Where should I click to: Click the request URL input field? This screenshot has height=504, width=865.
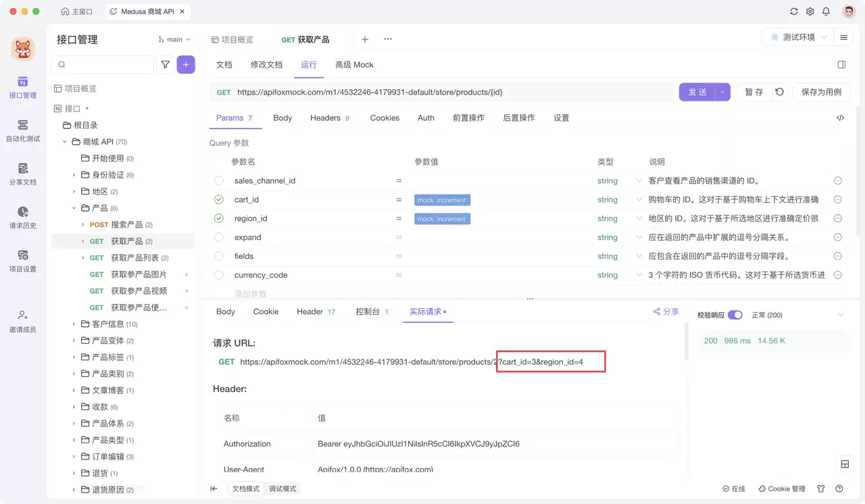[x=442, y=92]
